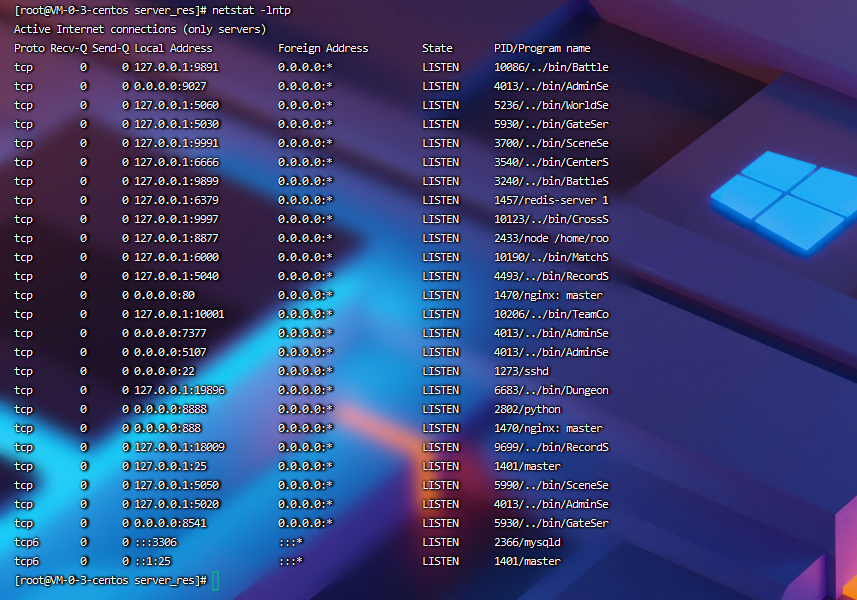Click the 2433/node process entry
Viewport: 857px width, 600px height.
coord(551,238)
